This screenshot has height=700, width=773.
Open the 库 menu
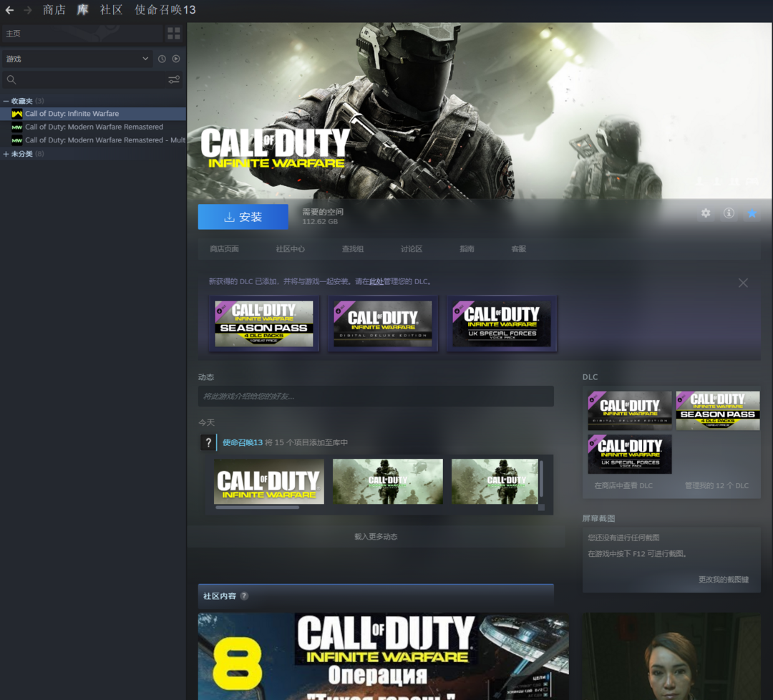pos(82,10)
